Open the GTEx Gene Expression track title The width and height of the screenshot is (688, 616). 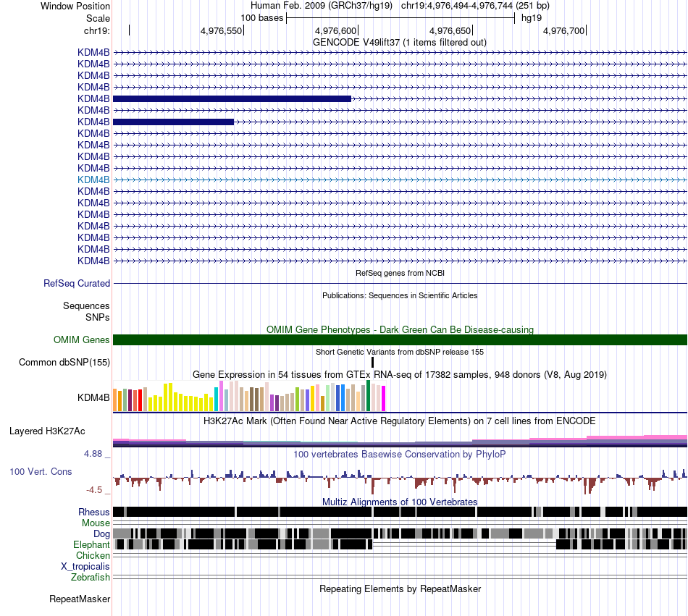(x=400, y=374)
